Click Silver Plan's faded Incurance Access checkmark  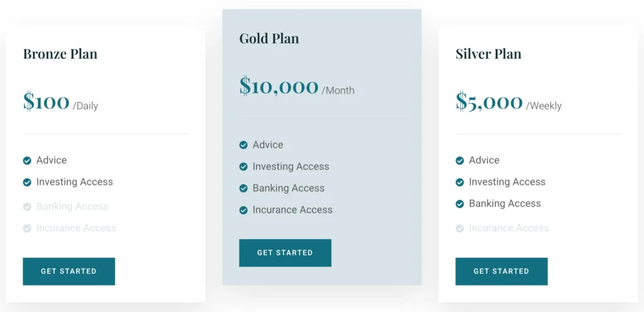[x=460, y=228]
